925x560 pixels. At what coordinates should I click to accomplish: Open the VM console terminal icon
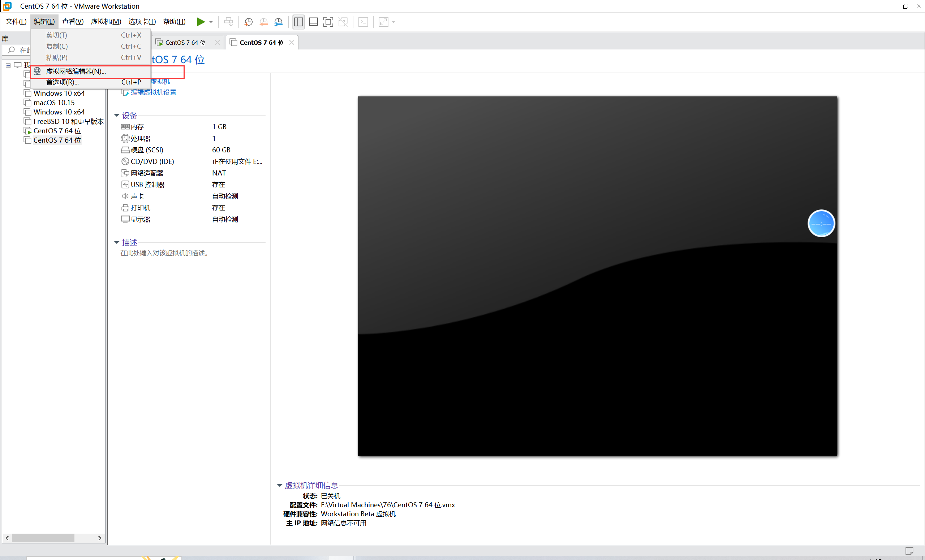pos(363,22)
